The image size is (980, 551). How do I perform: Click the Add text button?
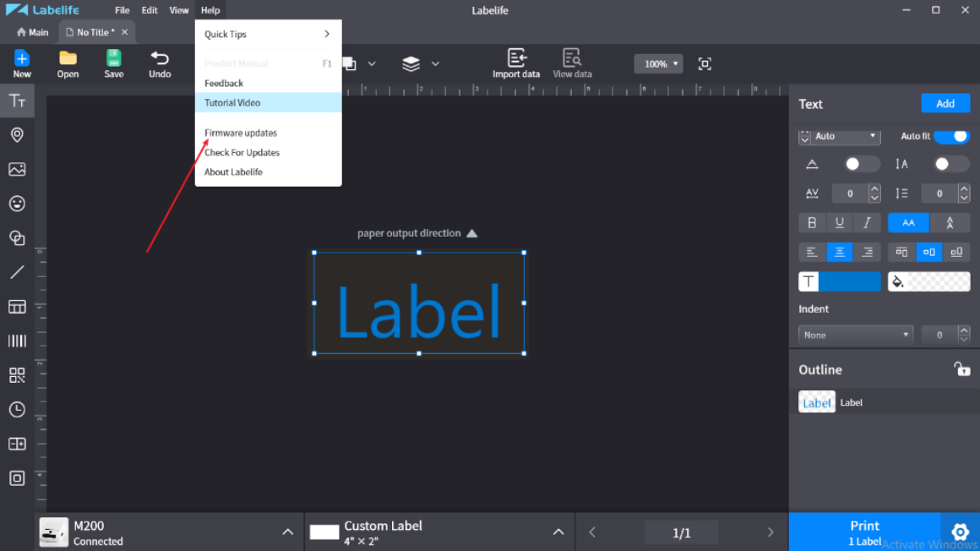pos(945,104)
